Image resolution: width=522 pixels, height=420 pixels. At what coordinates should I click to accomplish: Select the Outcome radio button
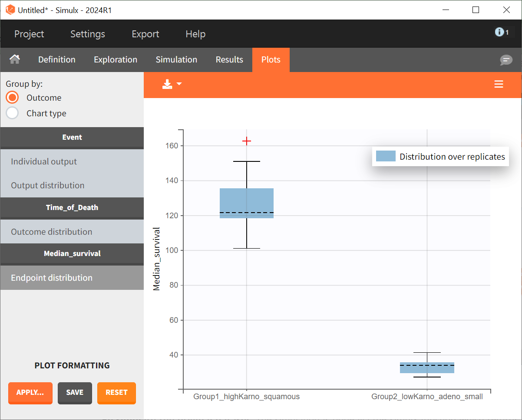click(x=13, y=98)
